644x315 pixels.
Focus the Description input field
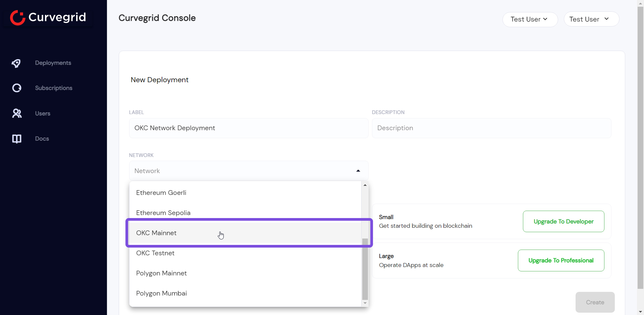click(x=491, y=128)
